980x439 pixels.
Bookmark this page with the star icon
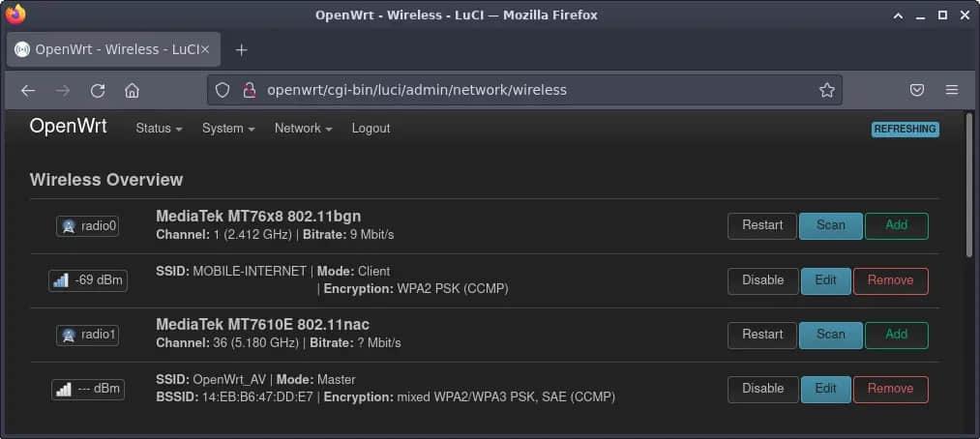(826, 90)
